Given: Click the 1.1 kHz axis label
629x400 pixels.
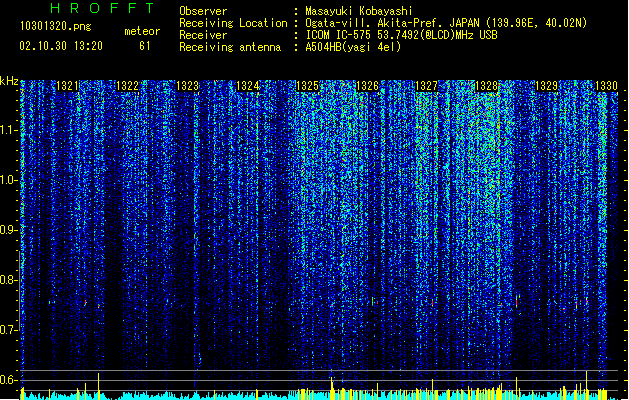Looking at the screenshot, I should [9, 130].
